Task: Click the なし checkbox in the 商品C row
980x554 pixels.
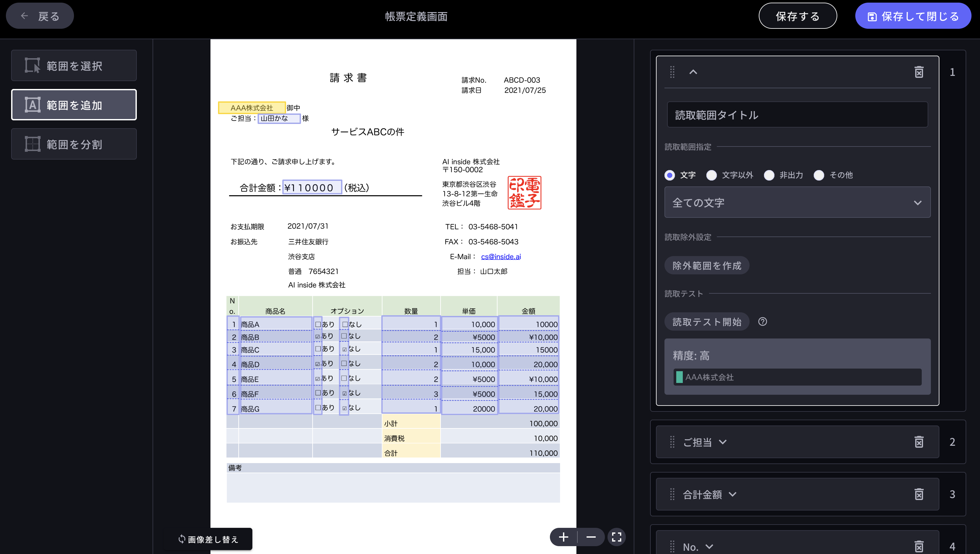Action: click(x=345, y=349)
